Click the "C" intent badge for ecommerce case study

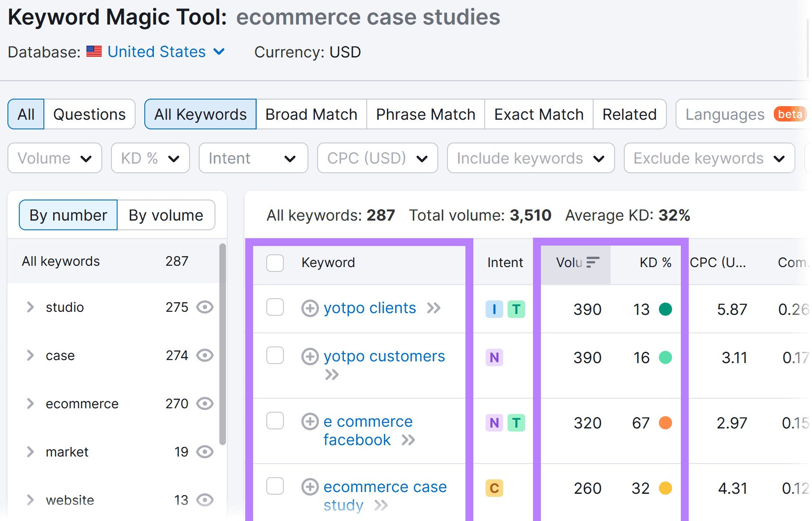tap(494, 487)
